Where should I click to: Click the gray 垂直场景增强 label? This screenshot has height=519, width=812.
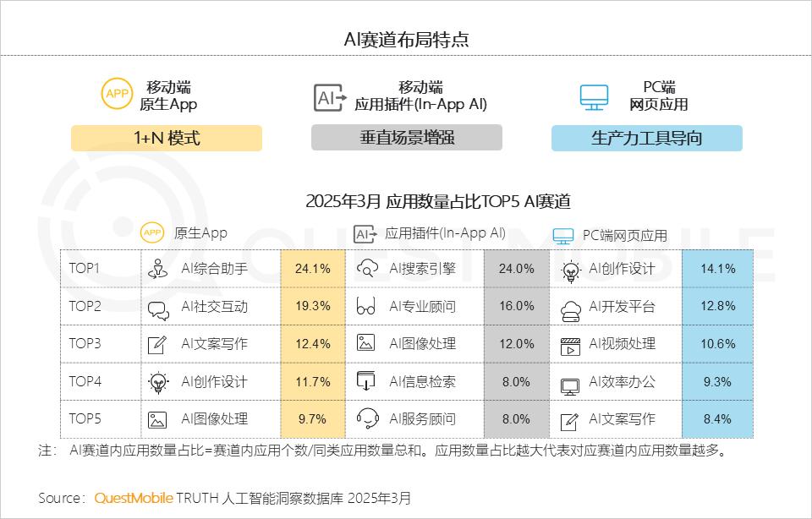407,138
